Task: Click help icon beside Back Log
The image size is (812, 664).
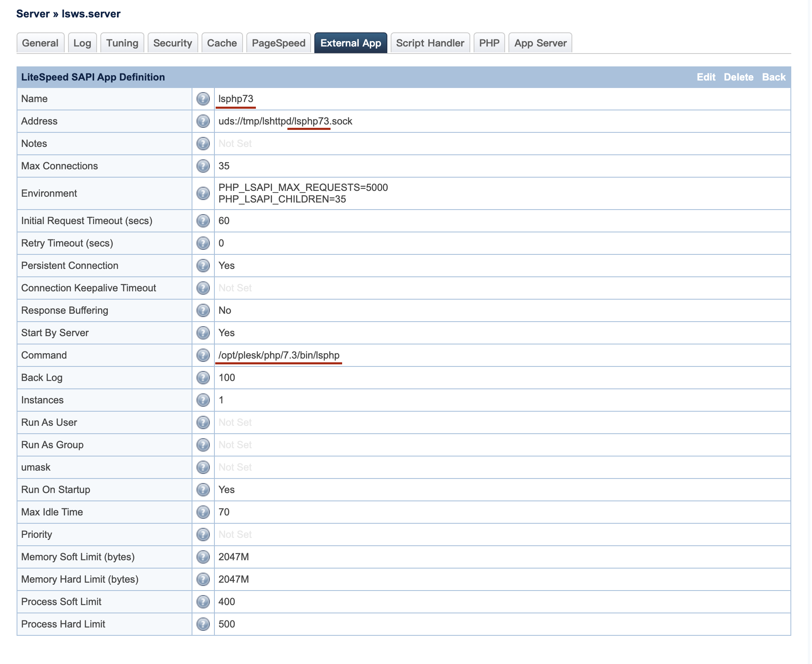Action: (x=203, y=378)
